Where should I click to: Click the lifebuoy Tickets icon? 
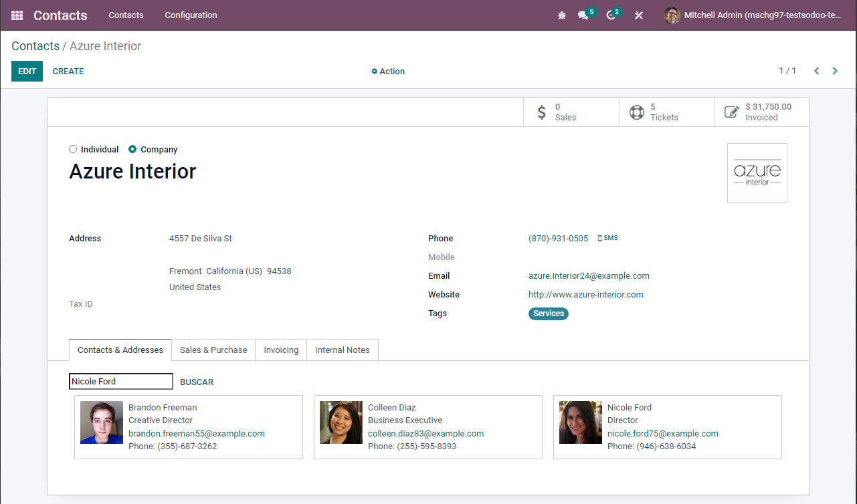click(x=637, y=112)
